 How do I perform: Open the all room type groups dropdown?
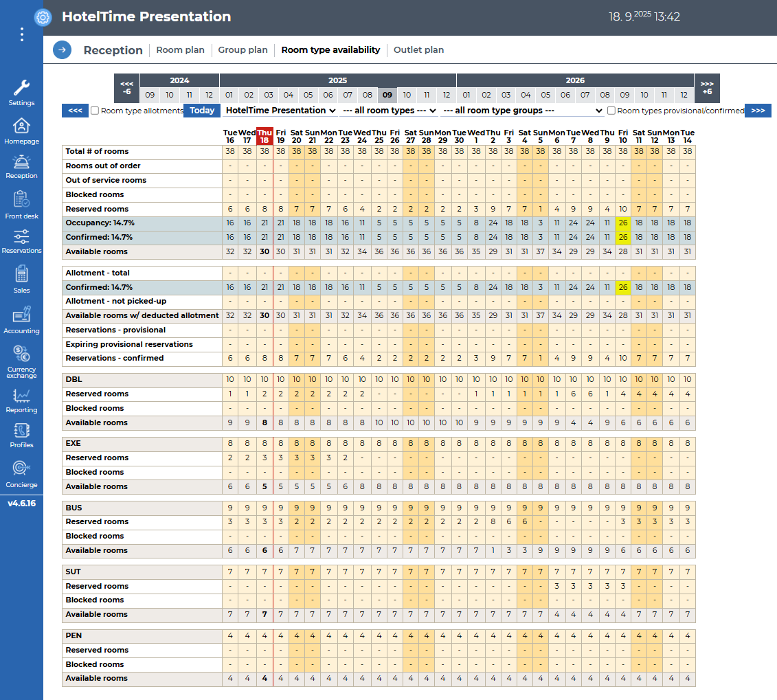522,111
